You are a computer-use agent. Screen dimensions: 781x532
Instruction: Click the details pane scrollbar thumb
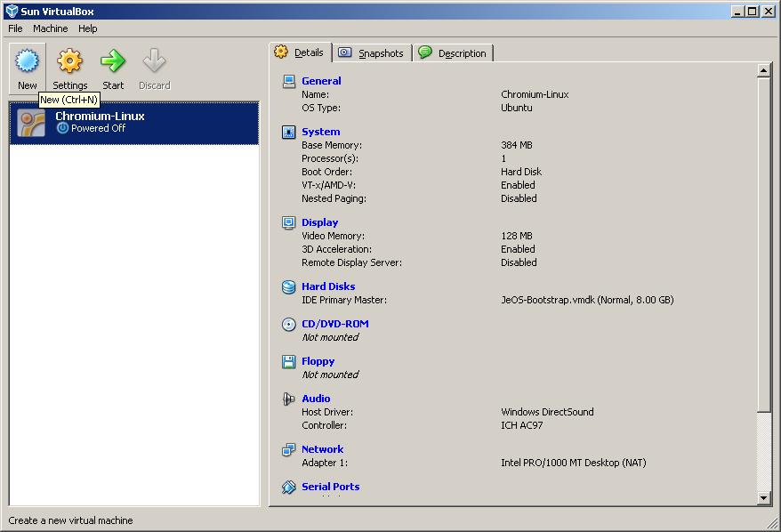point(763,245)
